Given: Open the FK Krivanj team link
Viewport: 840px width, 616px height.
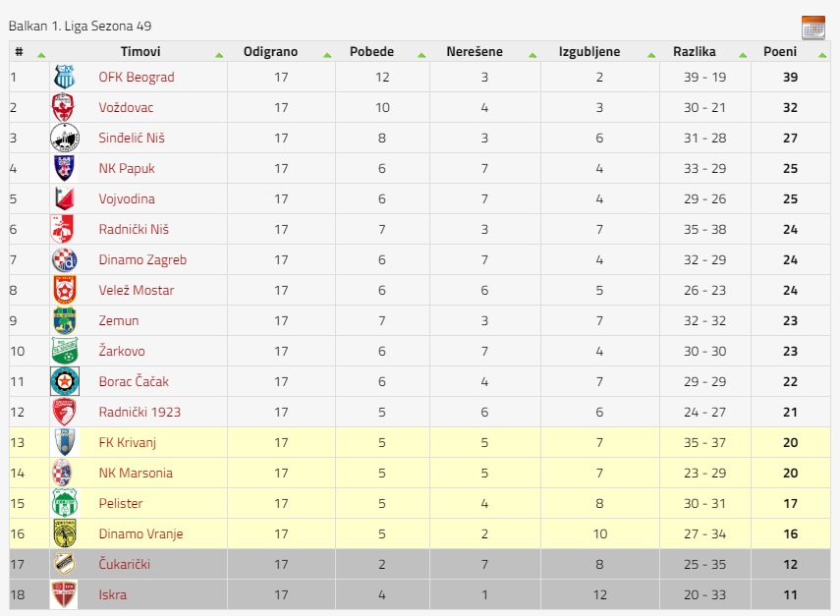Looking at the screenshot, I should click(128, 442).
